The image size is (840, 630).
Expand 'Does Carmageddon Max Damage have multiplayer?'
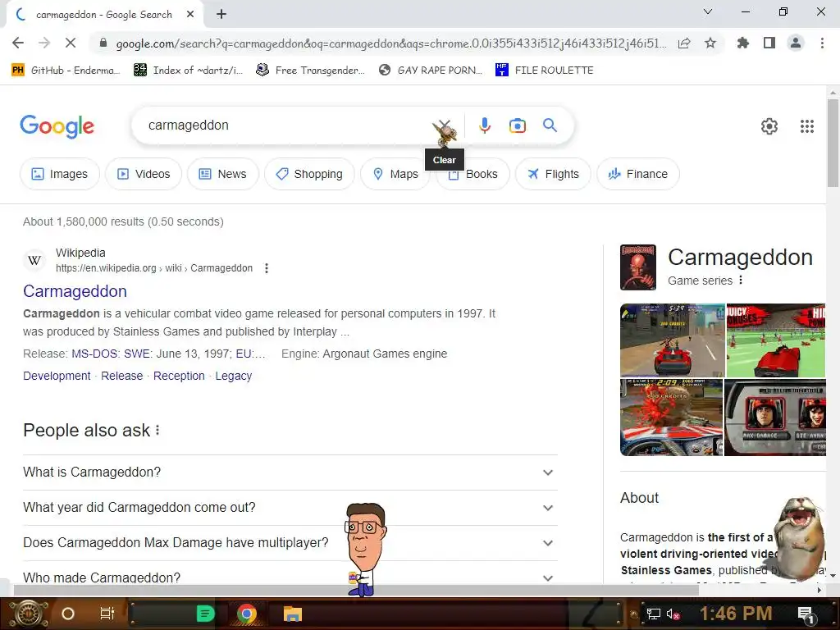(x=290, y=543)
